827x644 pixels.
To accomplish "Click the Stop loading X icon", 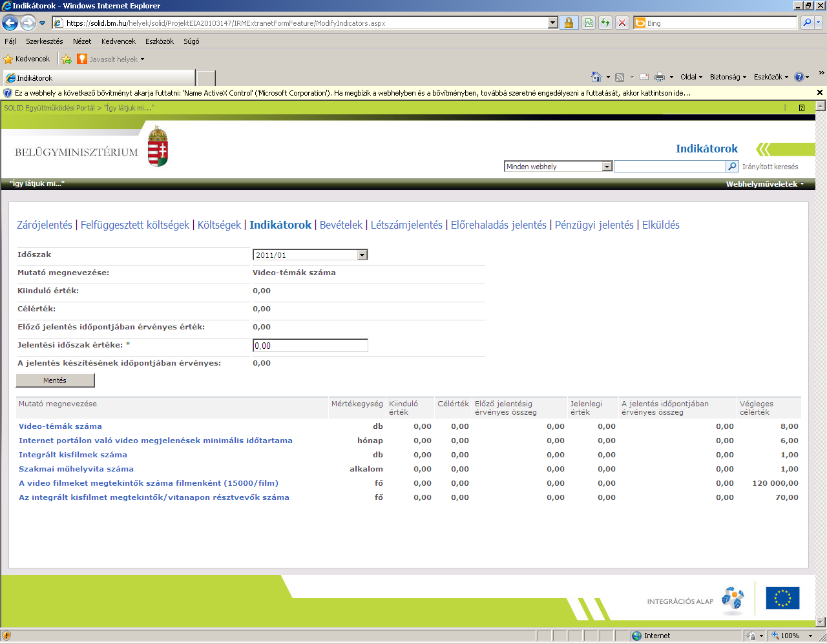I will tap(622, 23).
